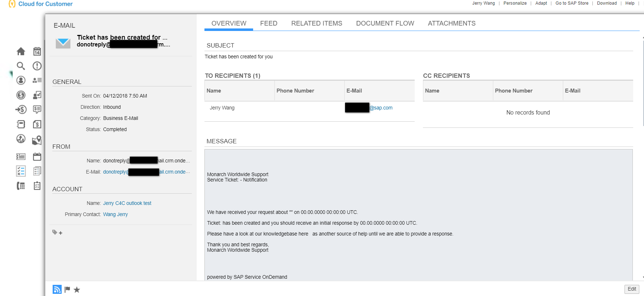Switch to the FEED tab
Image resolution: width=644 pixels, height=296 pixels.
click(269, 23)
